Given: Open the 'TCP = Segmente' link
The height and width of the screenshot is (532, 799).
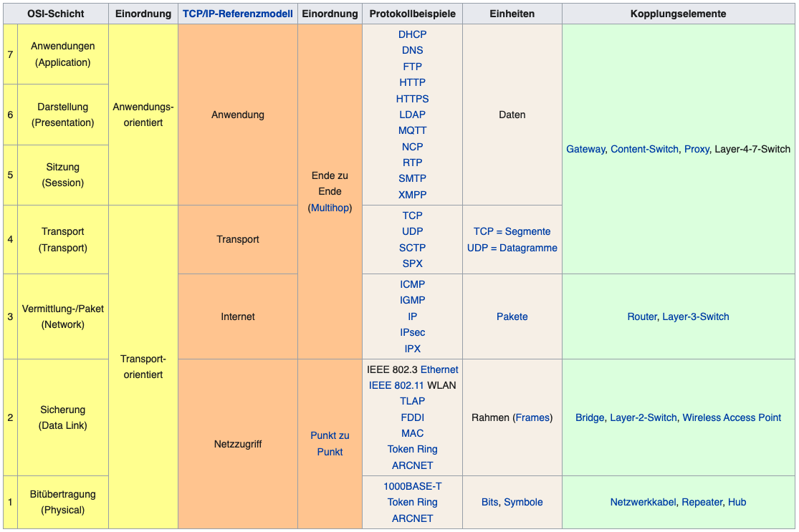Looking at the screenshot, I should [512, 231].
